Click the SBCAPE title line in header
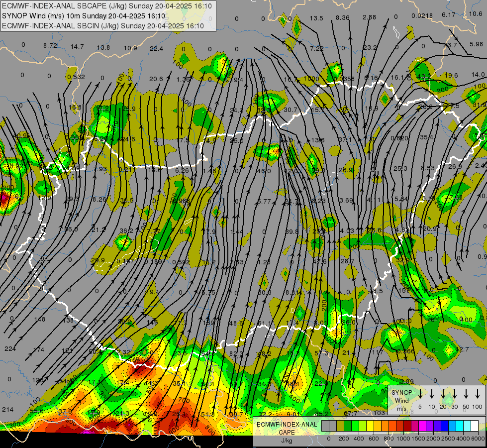Viewport: 487px width, 448px height. tap(107, 6)
